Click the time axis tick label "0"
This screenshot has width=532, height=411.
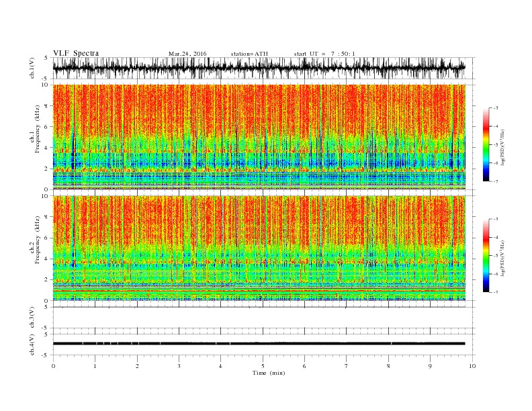click(x=53, y=366)
